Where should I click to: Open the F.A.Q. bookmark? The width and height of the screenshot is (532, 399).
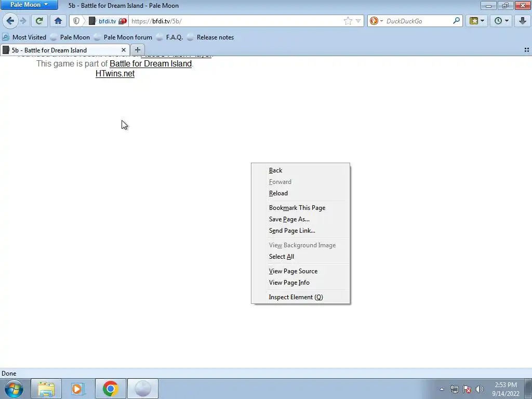[169, 37]
